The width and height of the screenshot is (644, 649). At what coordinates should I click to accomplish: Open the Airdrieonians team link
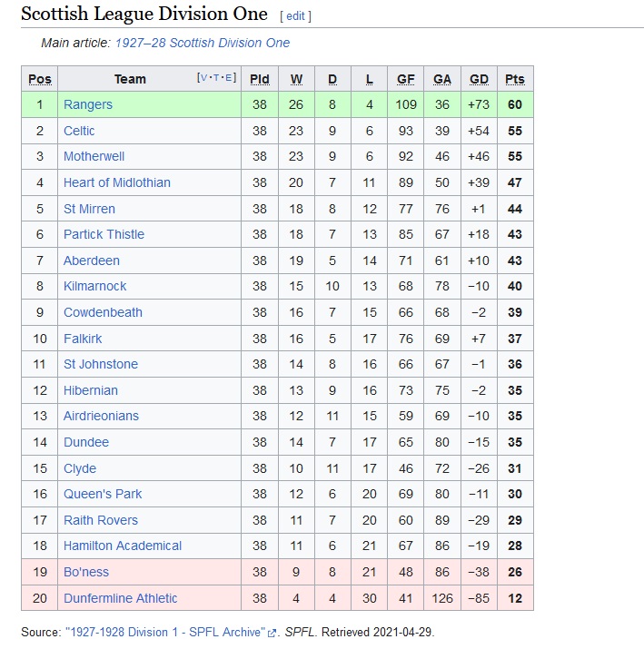101,416
